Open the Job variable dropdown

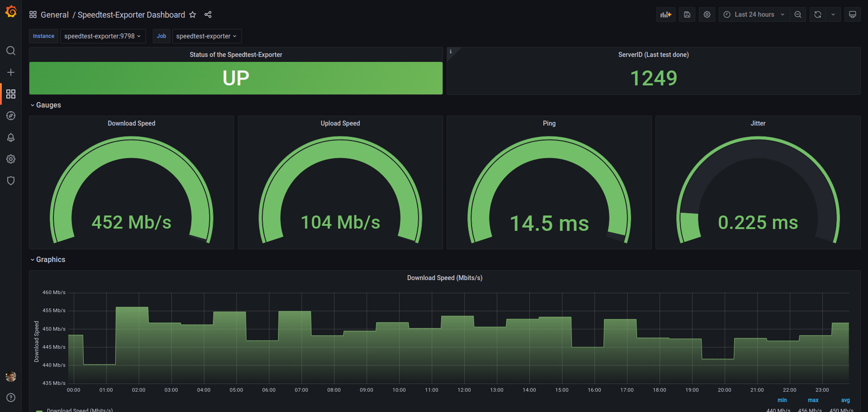tap(207, 36)
